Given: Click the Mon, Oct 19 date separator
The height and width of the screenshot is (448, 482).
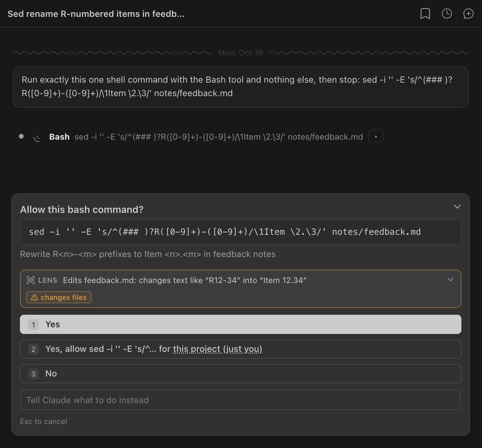Looking at the screenshot, I should click(241, 53).
